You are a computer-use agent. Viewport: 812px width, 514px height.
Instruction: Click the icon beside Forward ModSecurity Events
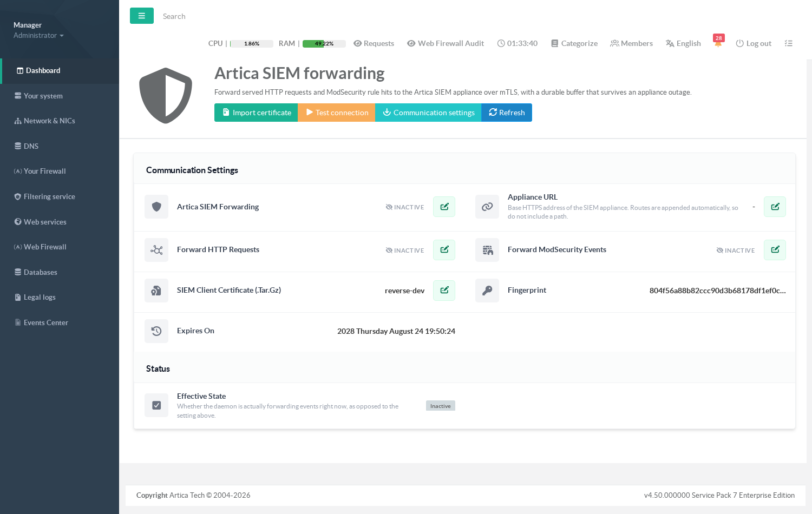[487, 250]
